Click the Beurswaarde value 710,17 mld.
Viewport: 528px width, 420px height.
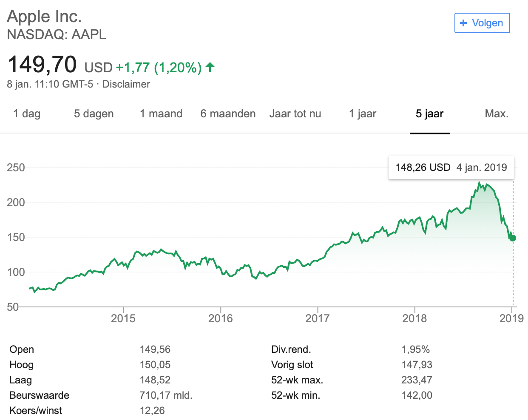pyautogui.click(x=166, y=395)
